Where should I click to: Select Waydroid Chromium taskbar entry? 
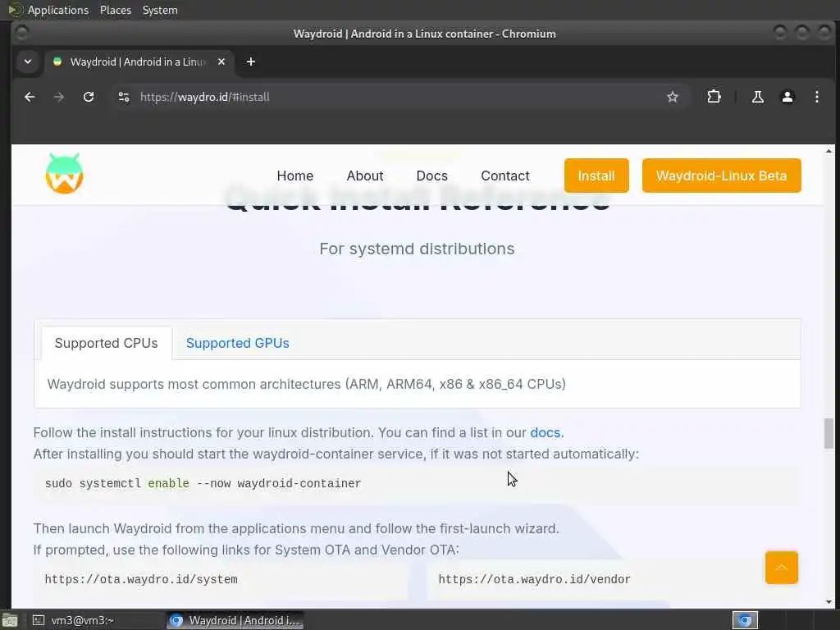click(x=235, y=620)
